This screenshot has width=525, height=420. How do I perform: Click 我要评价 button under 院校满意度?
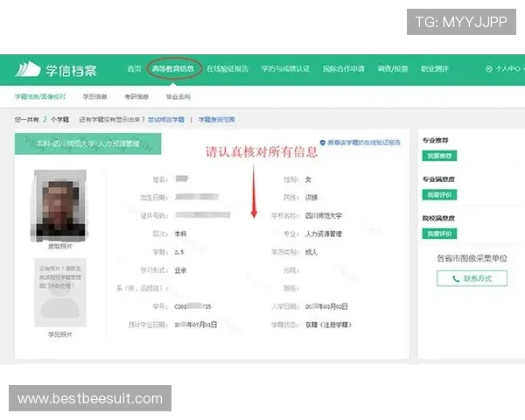[x=439, y=234]
